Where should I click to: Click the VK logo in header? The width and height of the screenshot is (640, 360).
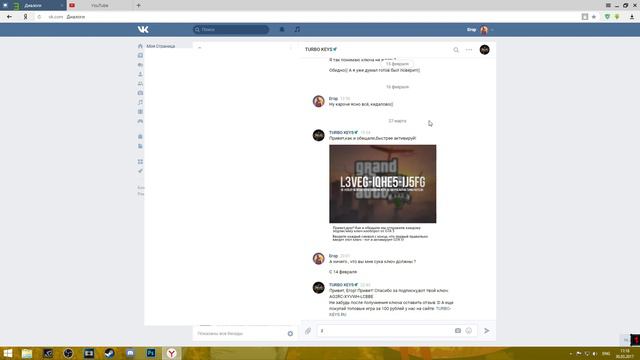coord(143,29)
